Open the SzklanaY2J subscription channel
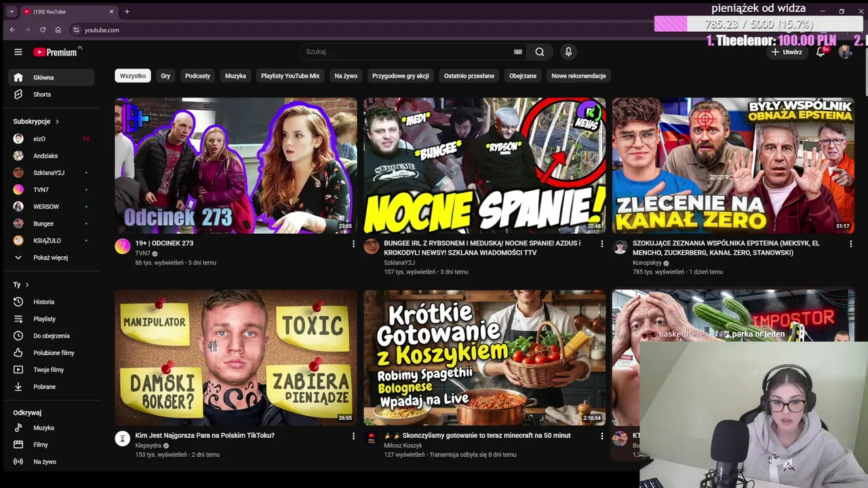 52,172
